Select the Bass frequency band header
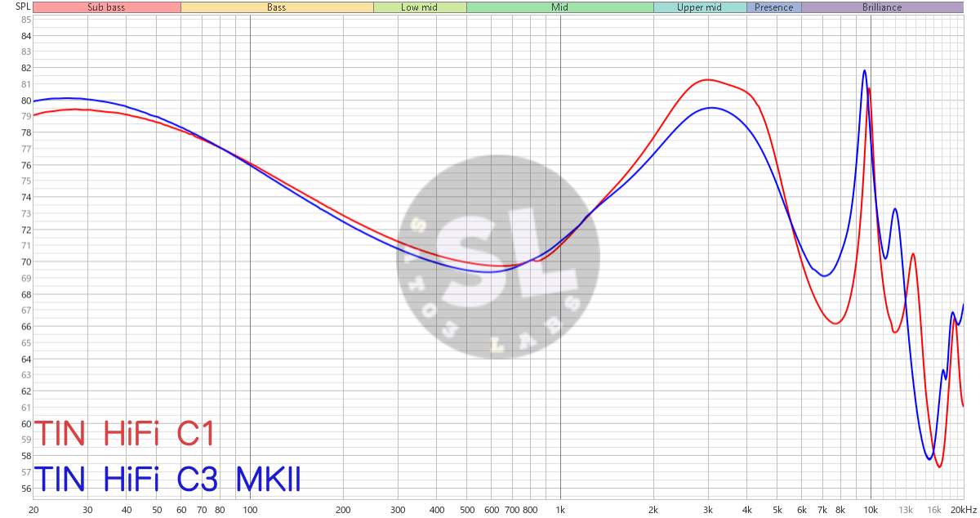Viewport: 980px width, 518px height. coord(277,7)
